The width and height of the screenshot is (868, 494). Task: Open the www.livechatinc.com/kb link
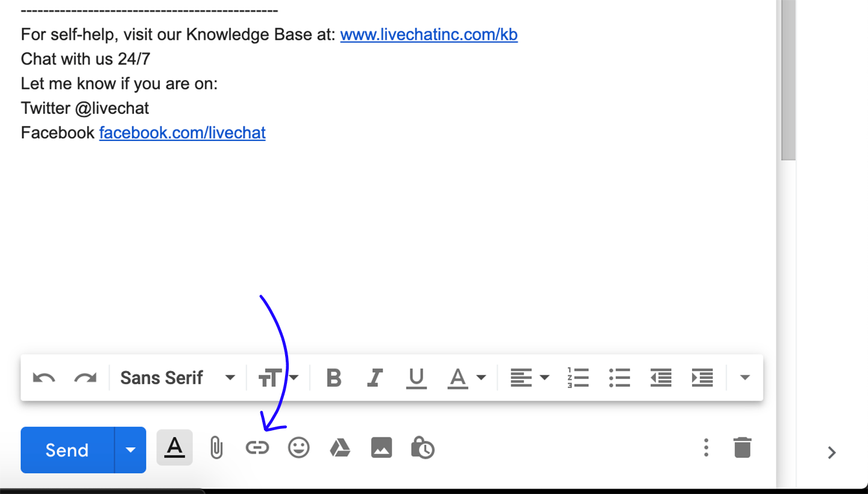pos(429,34)
